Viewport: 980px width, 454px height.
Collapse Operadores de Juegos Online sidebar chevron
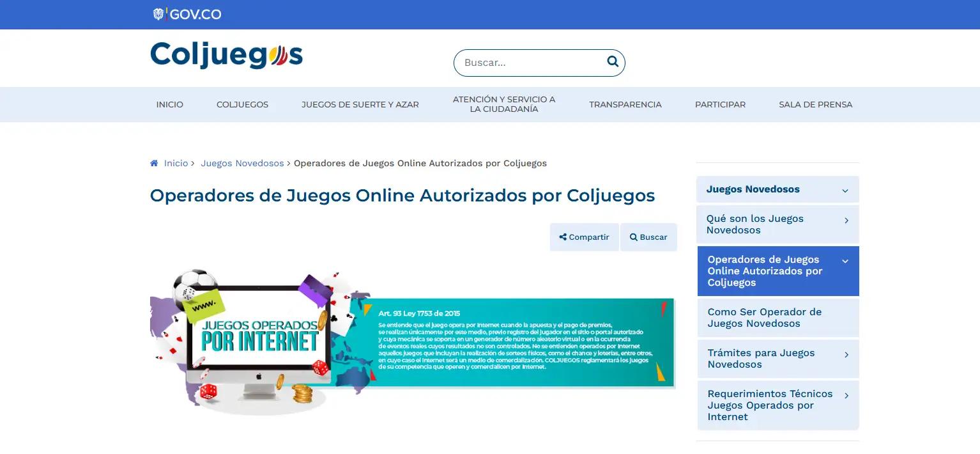pos(845,261)
